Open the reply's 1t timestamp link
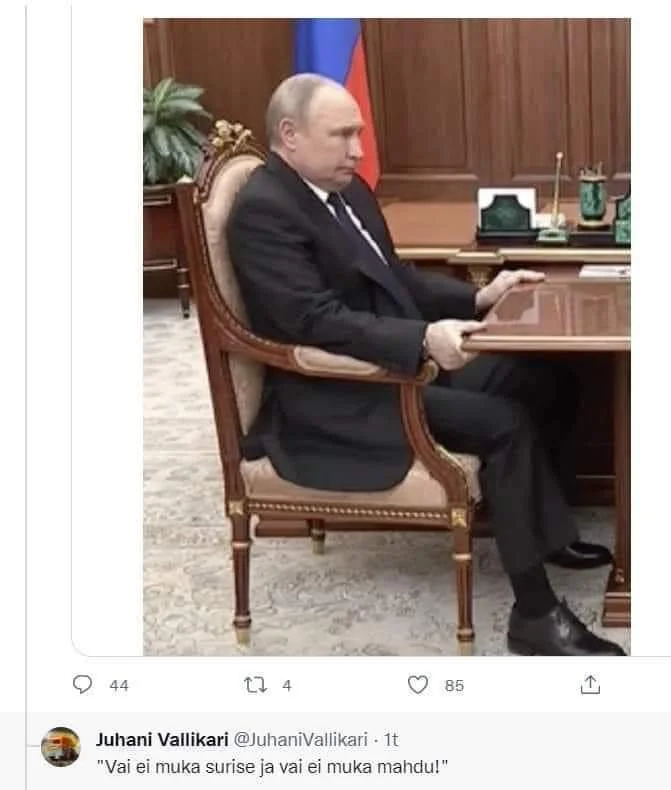671x790 pixels. click(x=392, y=740)
